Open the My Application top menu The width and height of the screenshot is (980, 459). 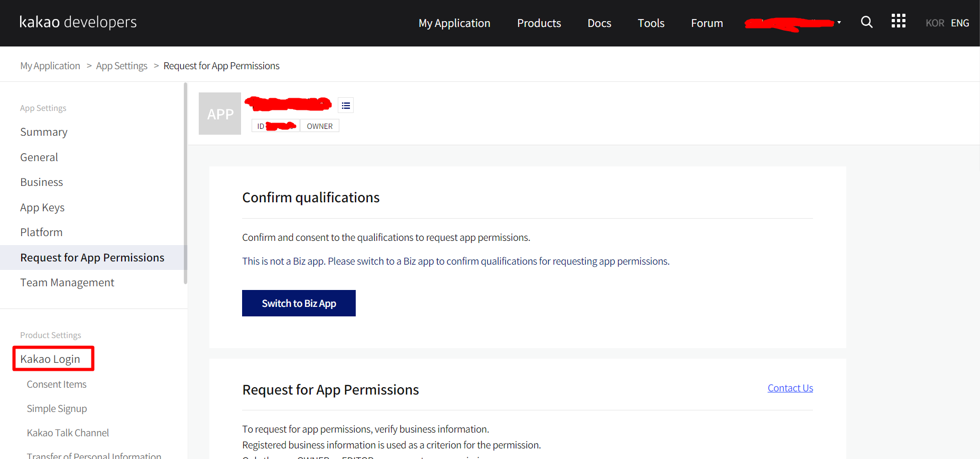tap(454, 23)
